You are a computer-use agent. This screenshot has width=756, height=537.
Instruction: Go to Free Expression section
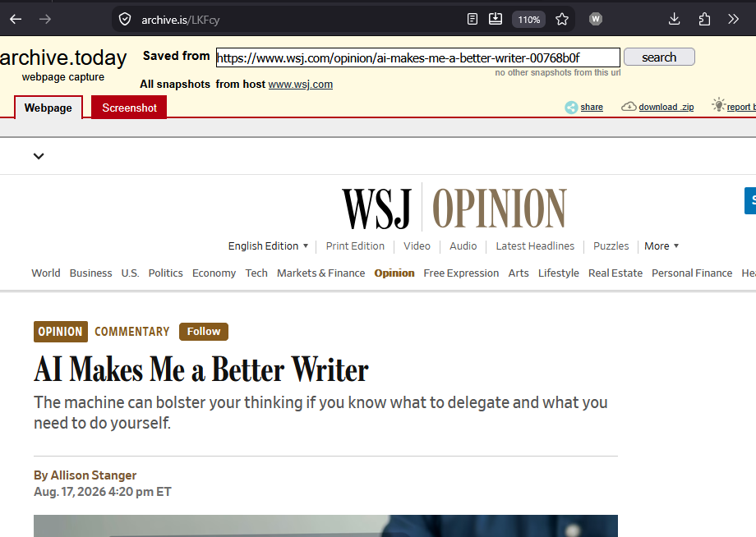(x=462, y=273)
